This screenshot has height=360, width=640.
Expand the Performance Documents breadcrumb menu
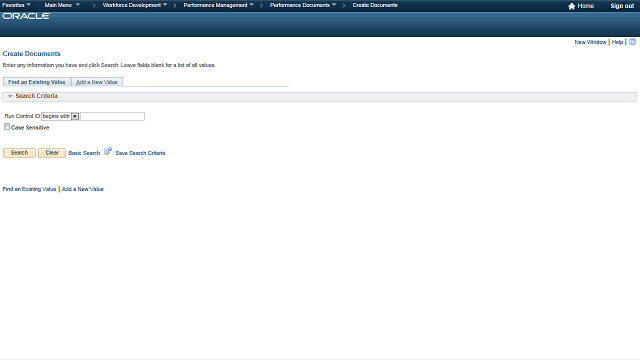[x=303, y=5]
